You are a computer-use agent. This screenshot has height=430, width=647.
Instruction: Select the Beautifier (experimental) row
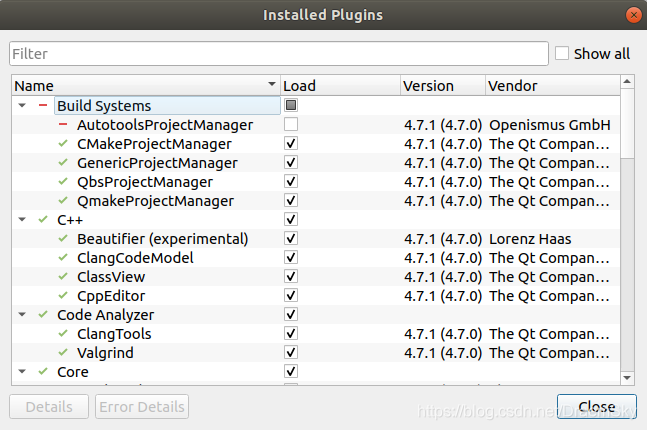[x=316, y=239]
